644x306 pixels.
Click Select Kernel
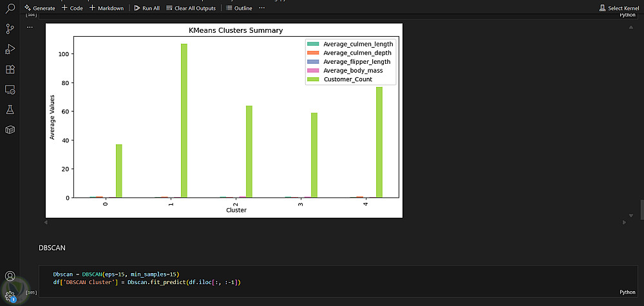pos(620,8)
